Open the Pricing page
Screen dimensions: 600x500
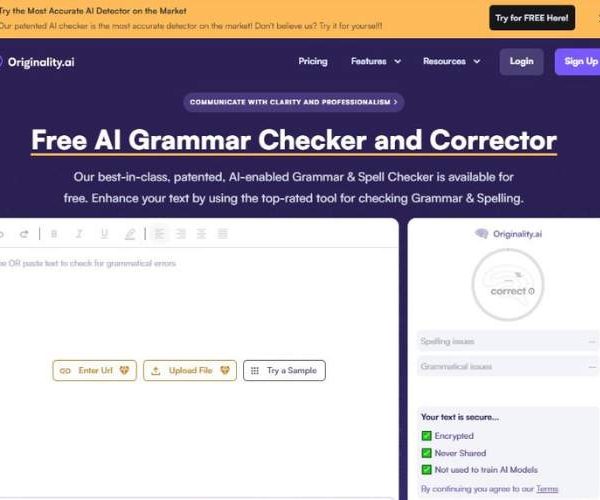pyautogui.click(x=313, y=61)
